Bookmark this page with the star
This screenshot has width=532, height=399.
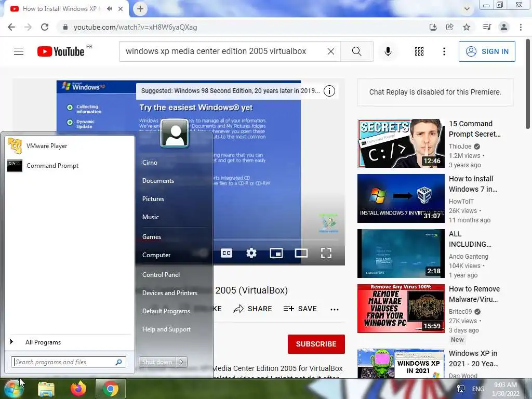click(467, 27)
